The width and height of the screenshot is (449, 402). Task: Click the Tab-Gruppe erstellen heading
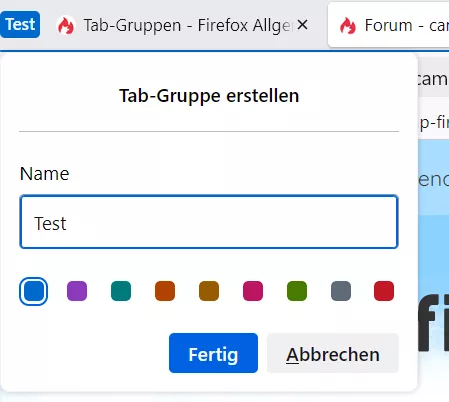pyautogui.click(x=209, y=96)
